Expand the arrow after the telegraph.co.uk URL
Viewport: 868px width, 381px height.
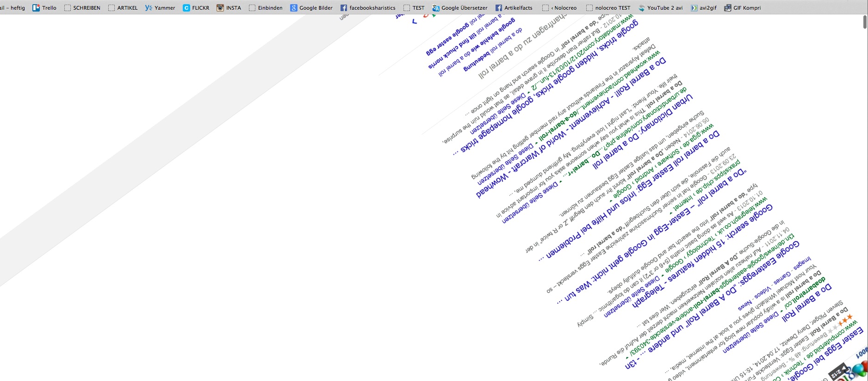coord(663,276)
